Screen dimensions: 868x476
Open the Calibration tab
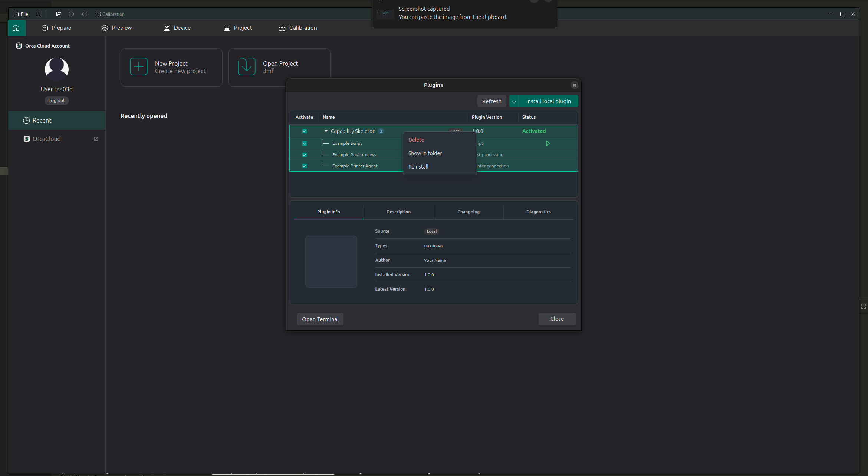298,28
